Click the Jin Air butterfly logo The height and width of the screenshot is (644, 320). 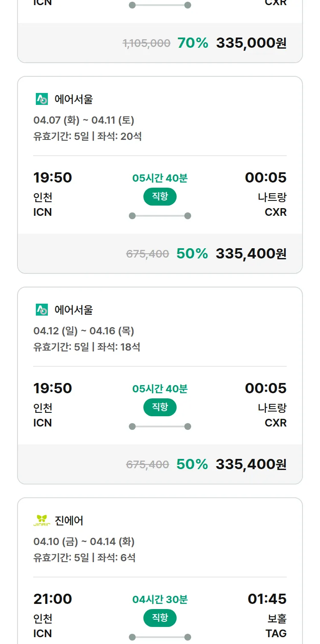pyautogui.click(x=42, y=520)
